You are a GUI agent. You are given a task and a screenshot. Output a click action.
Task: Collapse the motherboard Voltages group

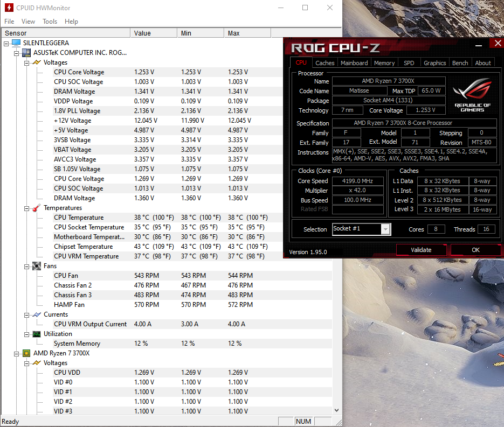[x=26, y=63]
